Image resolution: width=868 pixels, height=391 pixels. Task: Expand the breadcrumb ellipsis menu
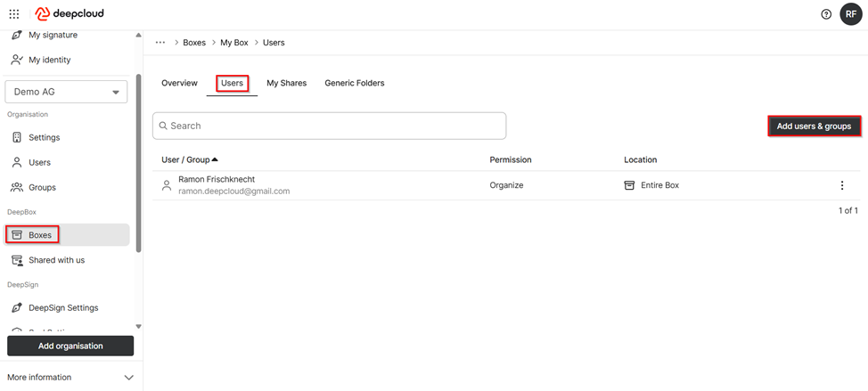tap(160, 42)
